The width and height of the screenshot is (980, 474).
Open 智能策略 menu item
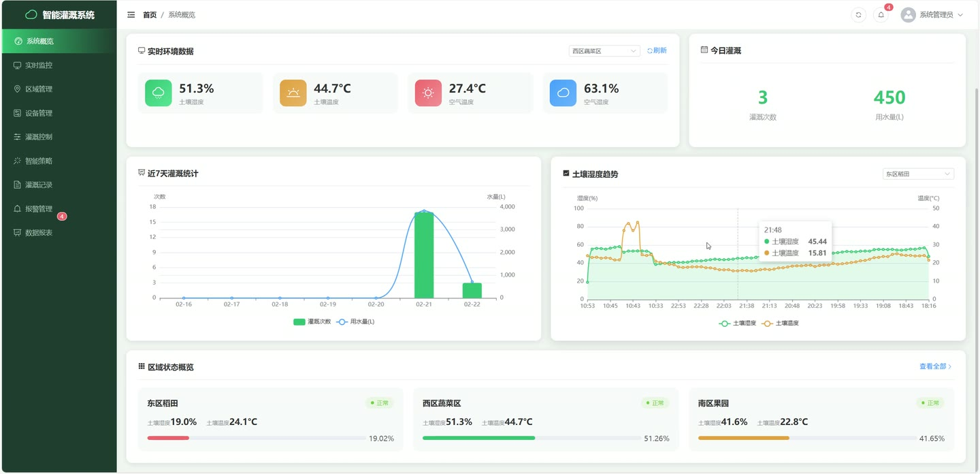click(x=59, y=161)
